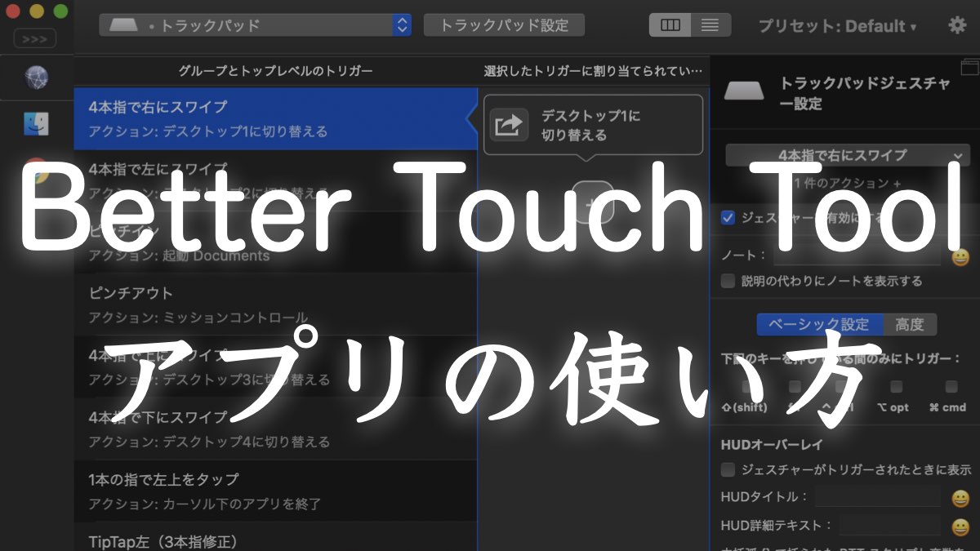Click the trackpad icon in gesture settings header
Viewport: 980px width, 551px height.
pos(744,91)
